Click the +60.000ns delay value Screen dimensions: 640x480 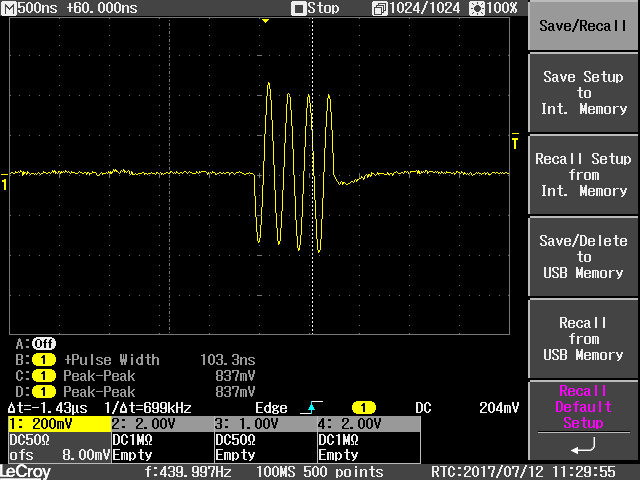click(x=102, y=8)
